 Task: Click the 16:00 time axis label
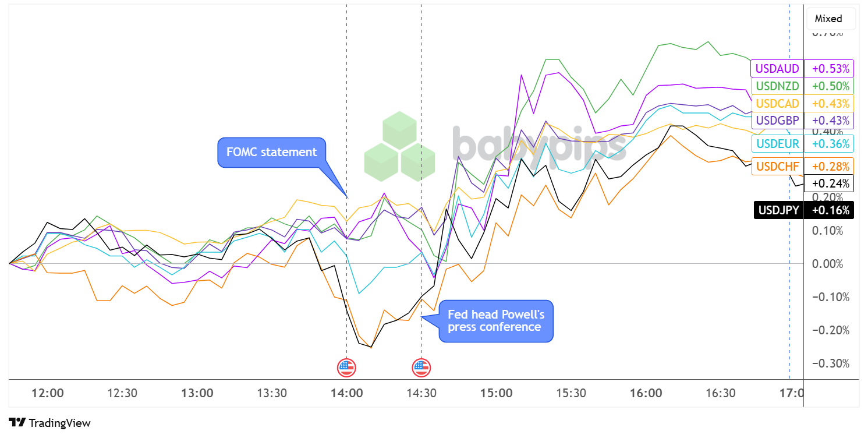point(646,393)
